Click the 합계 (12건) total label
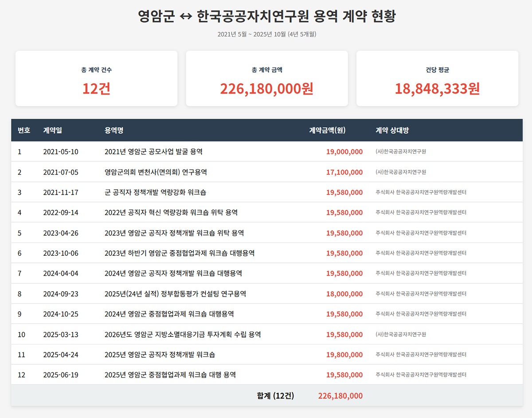 [275, 395]
